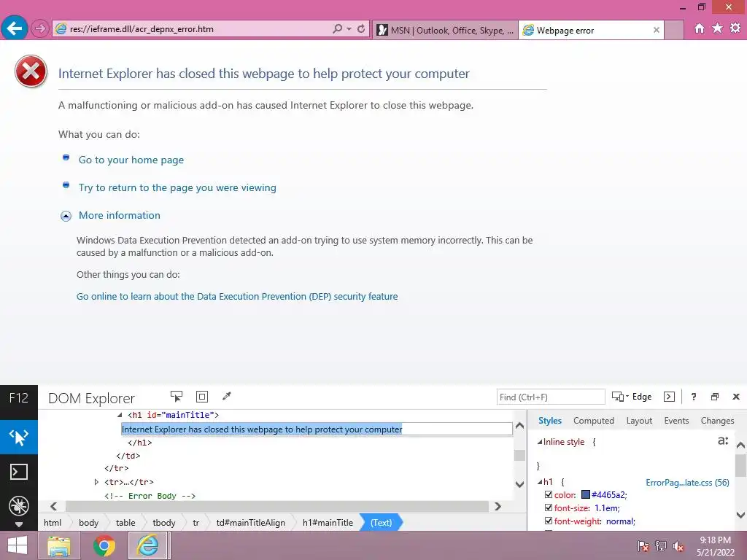This screenshot has height=560, width=747.
Task: Switch to the Changes tab
Action: (x=717, y=421)
